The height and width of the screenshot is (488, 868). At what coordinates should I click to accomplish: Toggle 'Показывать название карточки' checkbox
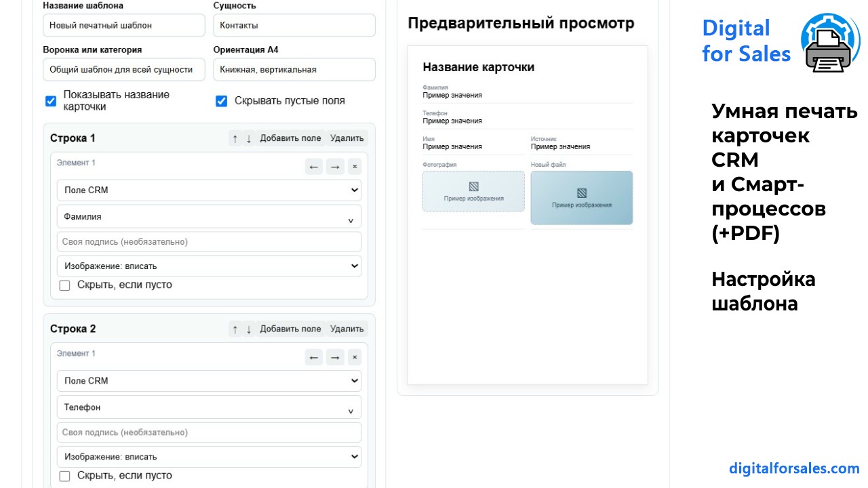(51, 101)
